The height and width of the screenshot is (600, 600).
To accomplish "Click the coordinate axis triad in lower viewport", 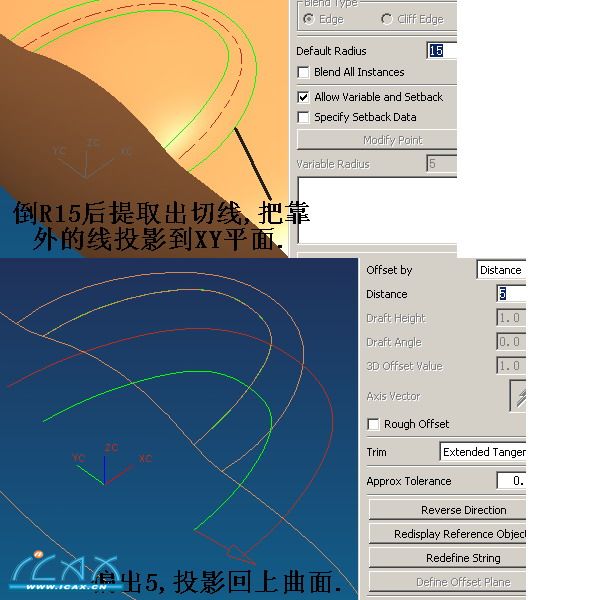I will (111, 464).
